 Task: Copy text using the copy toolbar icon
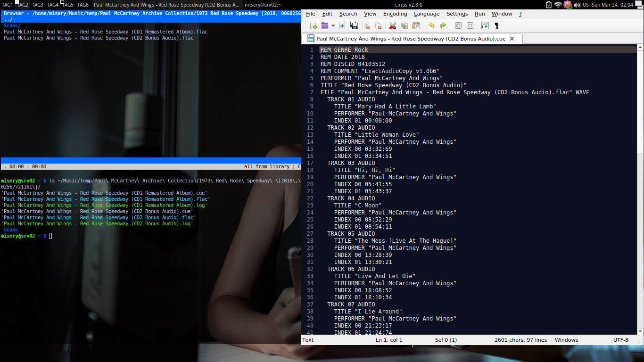(405, 25)
